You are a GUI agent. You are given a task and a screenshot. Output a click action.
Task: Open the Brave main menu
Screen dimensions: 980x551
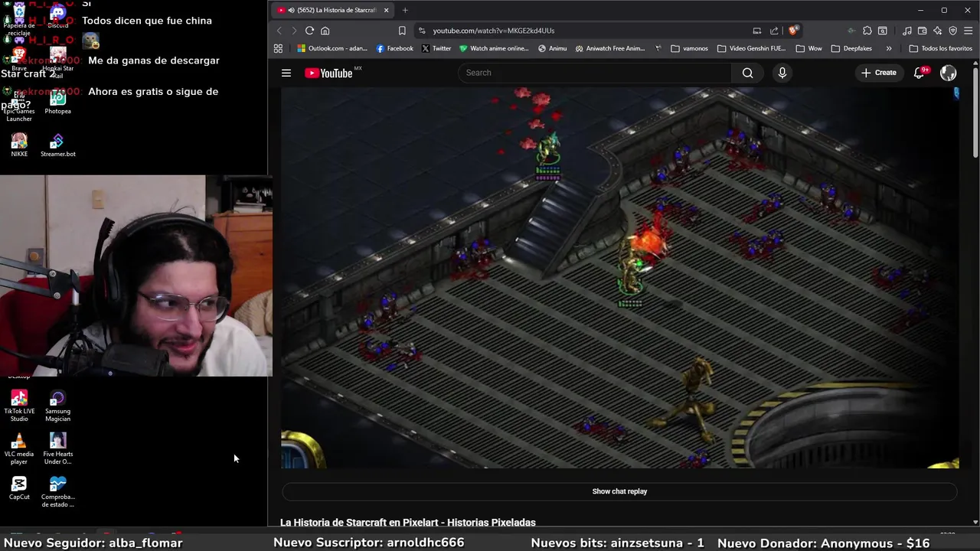coord(969,31)
